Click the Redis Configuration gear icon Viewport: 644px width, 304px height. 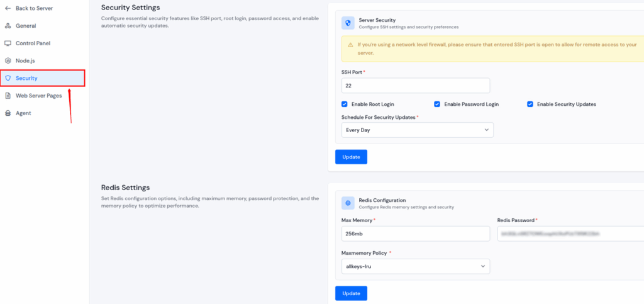click(x=348, y=203)
